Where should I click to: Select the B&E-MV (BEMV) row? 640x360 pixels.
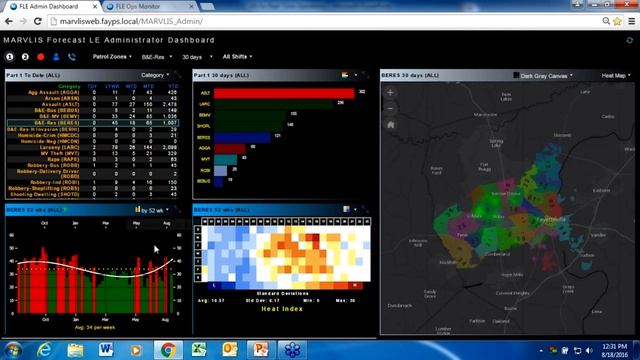92,116
